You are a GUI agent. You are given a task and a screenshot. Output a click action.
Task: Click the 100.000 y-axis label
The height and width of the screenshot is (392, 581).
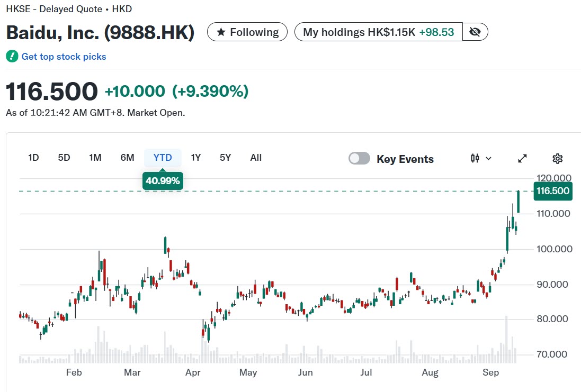pyautogui.click(x=555, y=249)
